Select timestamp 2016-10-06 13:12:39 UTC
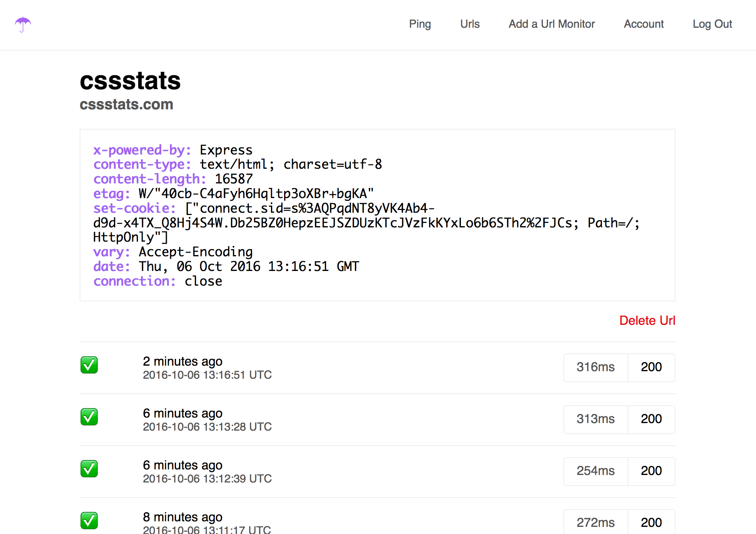This screenshot has height=534, width=756. pos(207,479)
